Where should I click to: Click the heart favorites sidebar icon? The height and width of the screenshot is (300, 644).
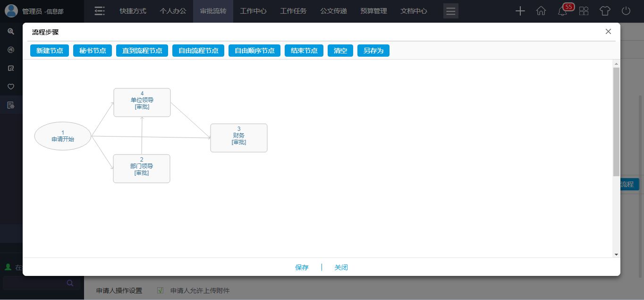[11, 86]
